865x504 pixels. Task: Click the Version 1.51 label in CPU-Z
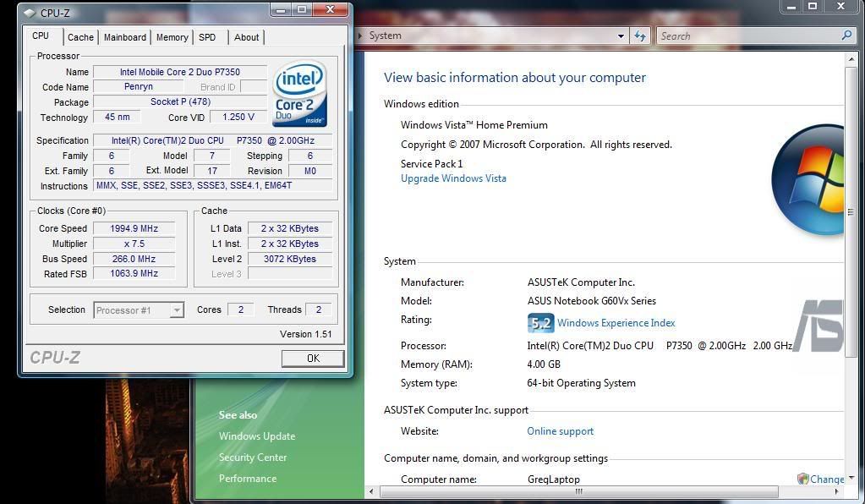pos(305,334)
